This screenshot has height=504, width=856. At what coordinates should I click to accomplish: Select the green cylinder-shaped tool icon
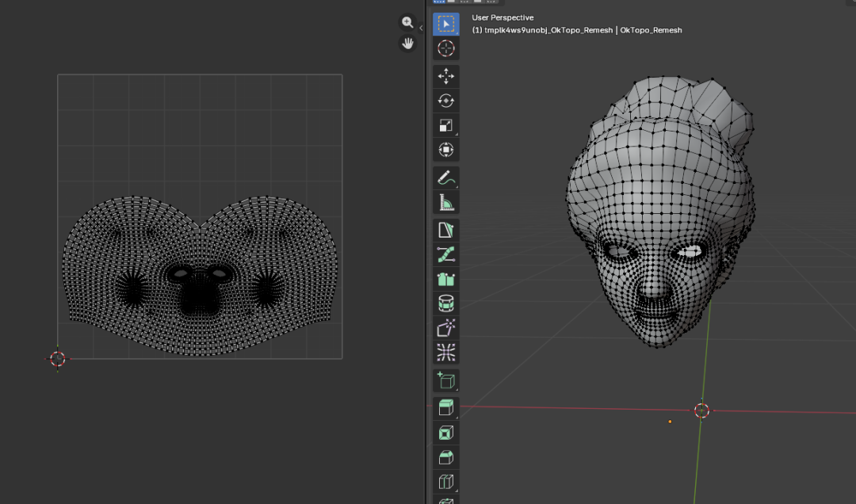coord(445,303)
